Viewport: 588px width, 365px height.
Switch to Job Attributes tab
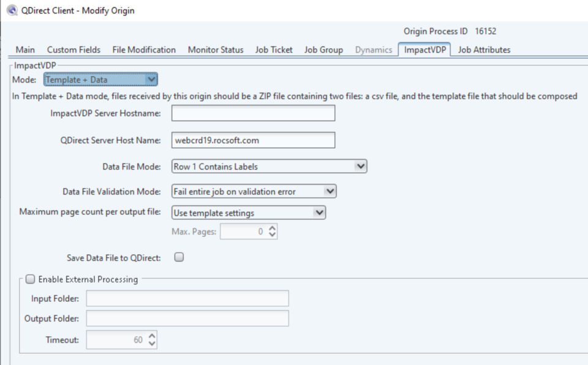click(x=484, y=50)
